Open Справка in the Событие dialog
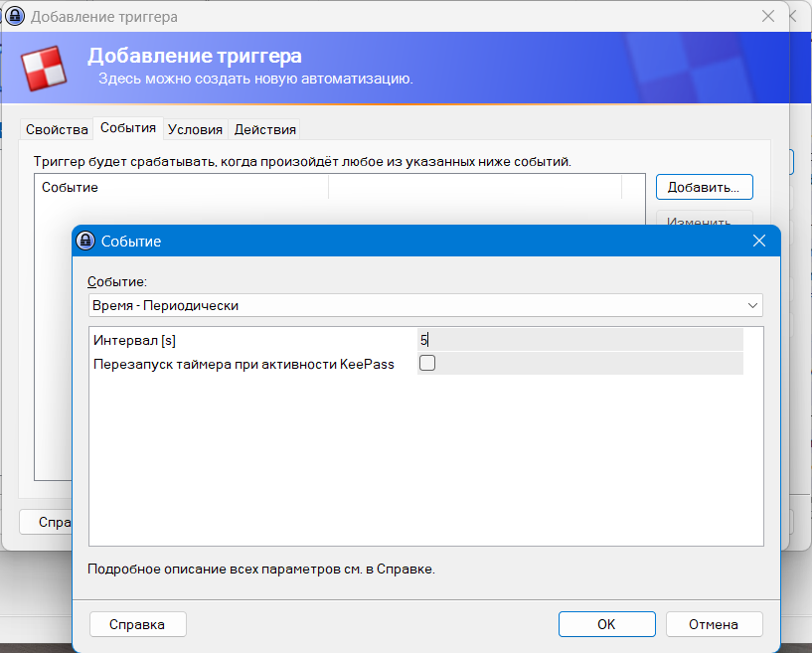812x653 pixels. click(137, 624)
